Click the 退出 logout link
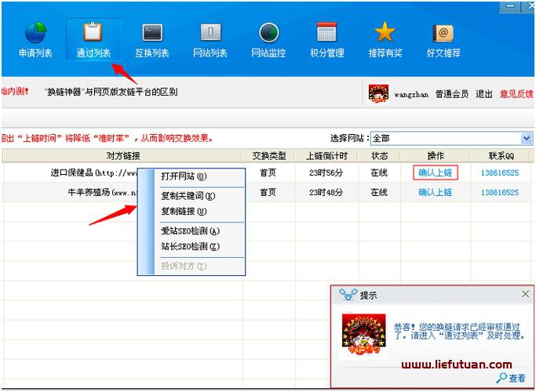This screenshot has width=536, height=392. tap(484, 94)
